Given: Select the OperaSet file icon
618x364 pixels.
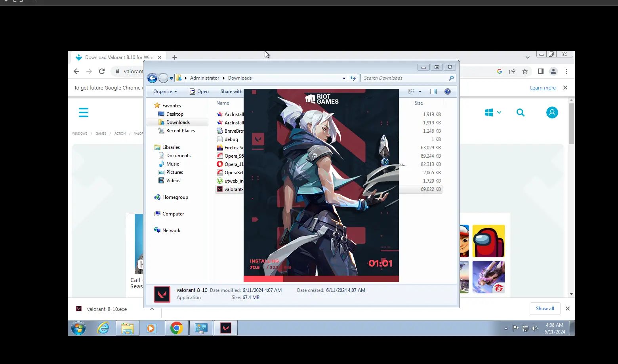Looking at the screenshot, I should [220, 172].
